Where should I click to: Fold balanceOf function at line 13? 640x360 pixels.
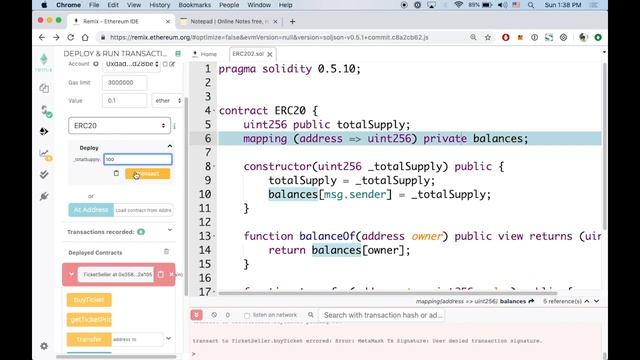click(x=214, y=236)
